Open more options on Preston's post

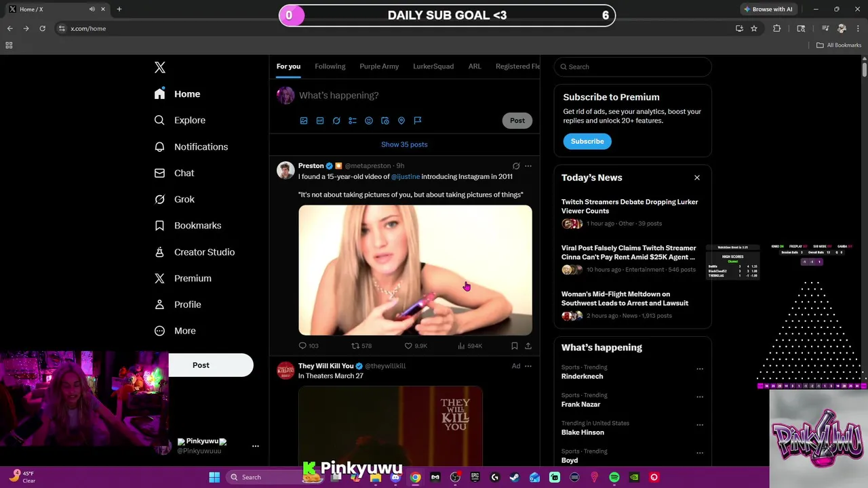click(x=528, y=166)
